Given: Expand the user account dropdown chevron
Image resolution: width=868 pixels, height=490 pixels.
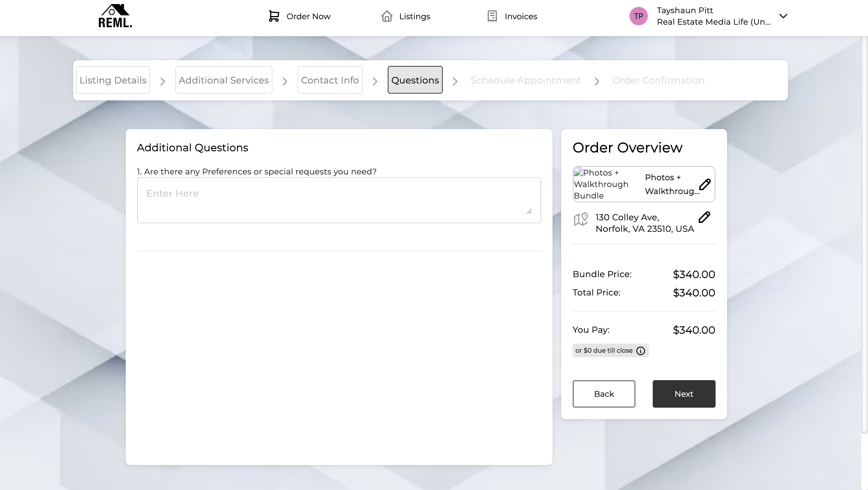Looking at the screenshot, I should click(783, 16).
